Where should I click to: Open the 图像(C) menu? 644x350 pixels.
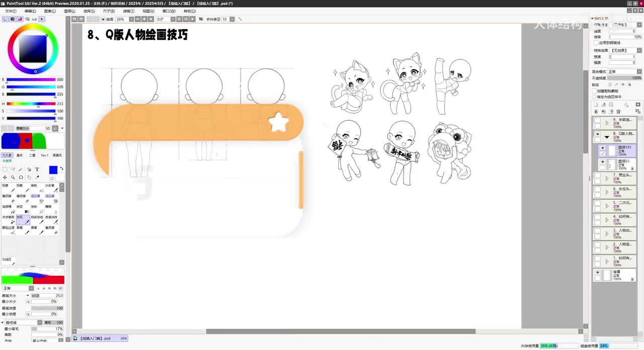(50, 11)
